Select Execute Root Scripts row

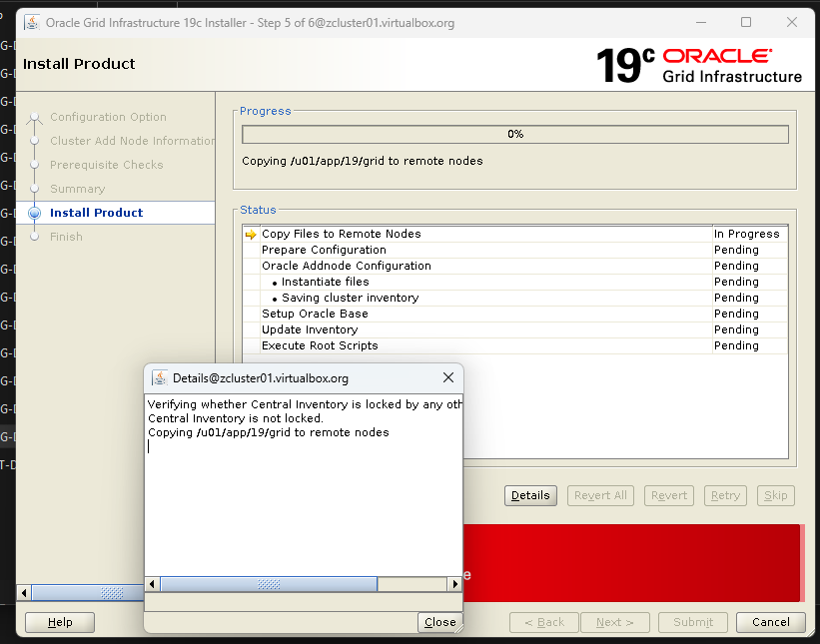(x=515, y=345)
